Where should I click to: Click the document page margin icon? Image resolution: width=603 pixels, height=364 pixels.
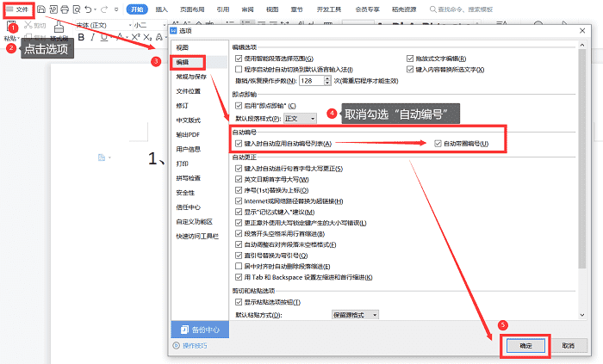pos(102,157)
